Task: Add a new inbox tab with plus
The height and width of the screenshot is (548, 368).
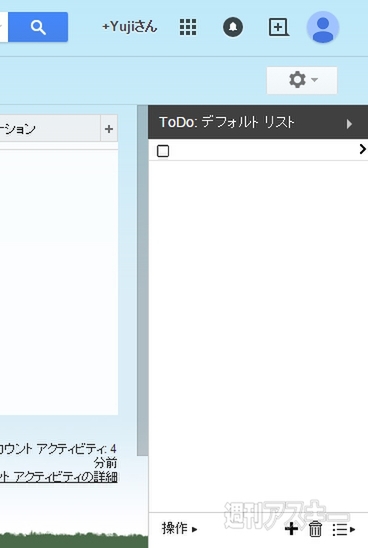Action: click(x=109, y=129)
